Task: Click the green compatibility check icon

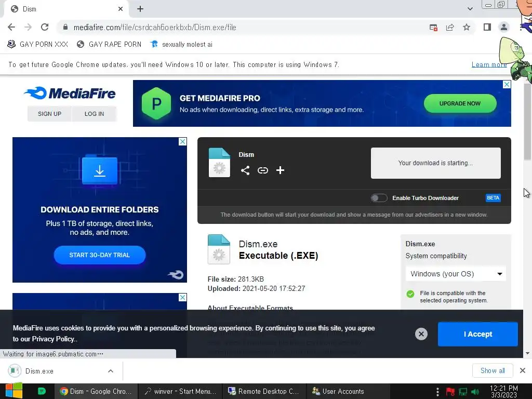Action: click(x=410, y=294)
